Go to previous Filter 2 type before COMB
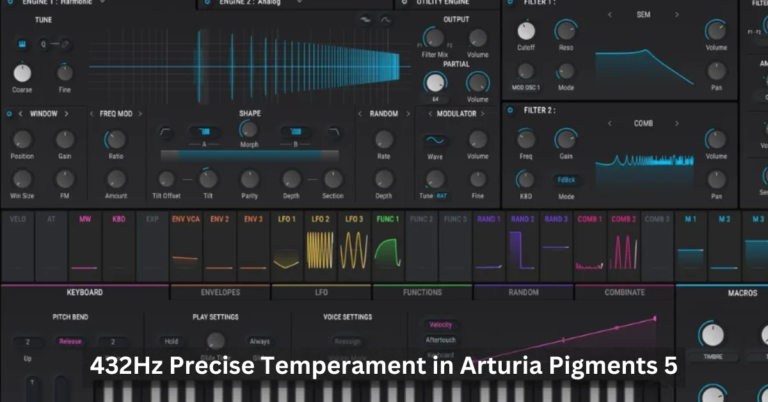Image resolution: width=768 pixels, height=402 pixels. pyautogui.click(x=610, y=123)
